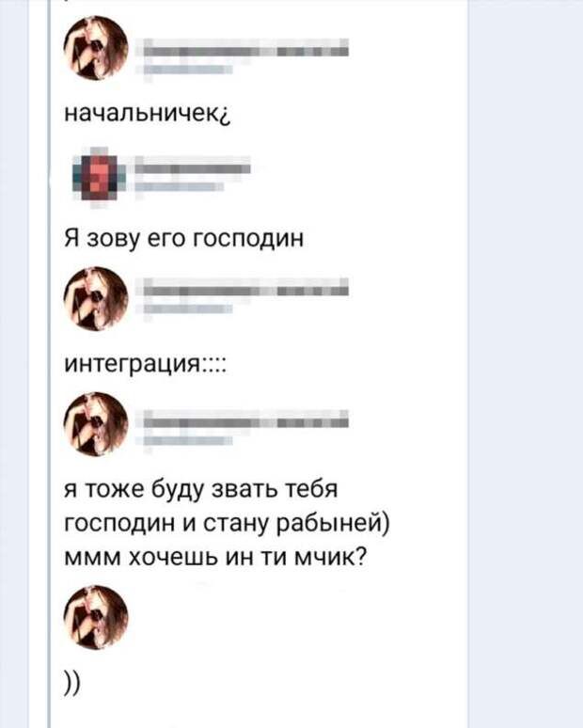
Task: Open avatar above the "))" message
Action: 96,617
